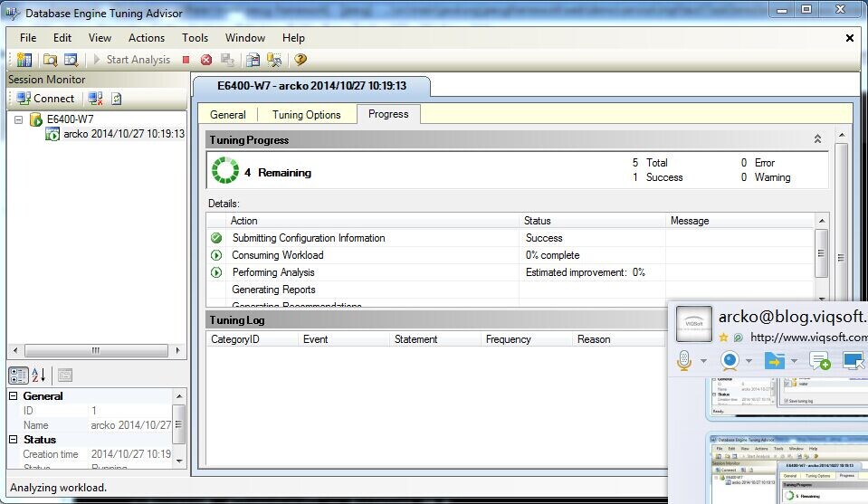
Task: Open Help with the question mark icon
Action: point(300,59)
